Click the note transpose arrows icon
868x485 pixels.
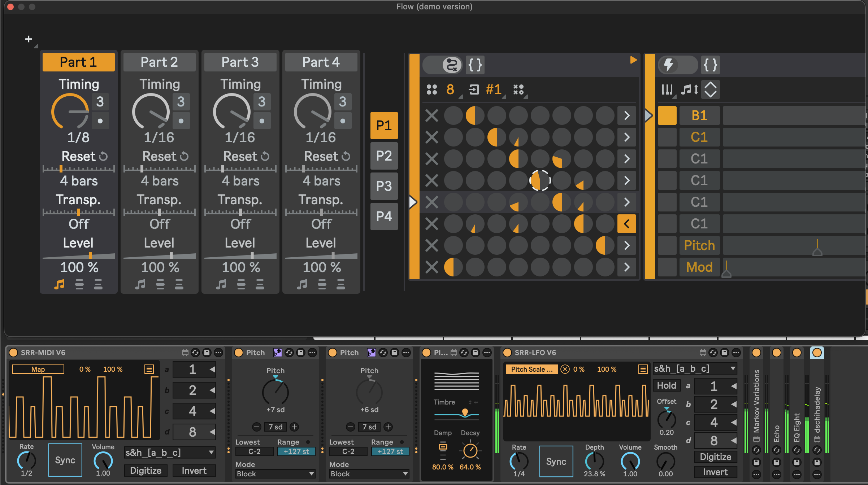point(690,89)
